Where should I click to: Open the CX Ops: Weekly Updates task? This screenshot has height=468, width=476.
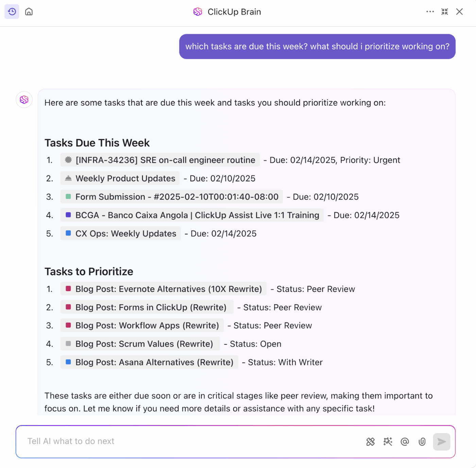point(120,233)
